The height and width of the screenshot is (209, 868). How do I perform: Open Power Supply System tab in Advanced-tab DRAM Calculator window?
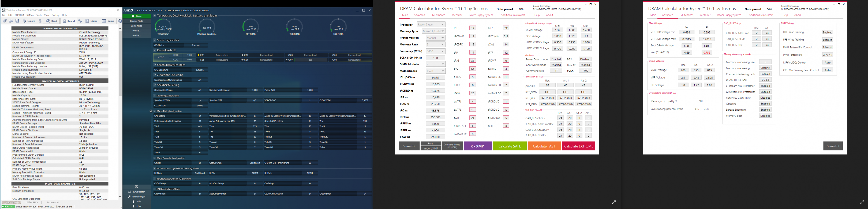(x=729, y=15)
